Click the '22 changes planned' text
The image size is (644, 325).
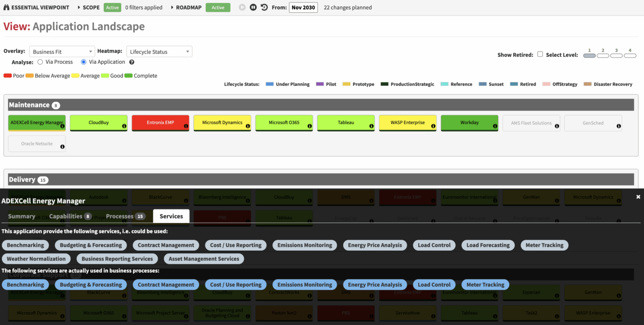tap(347, 8)
